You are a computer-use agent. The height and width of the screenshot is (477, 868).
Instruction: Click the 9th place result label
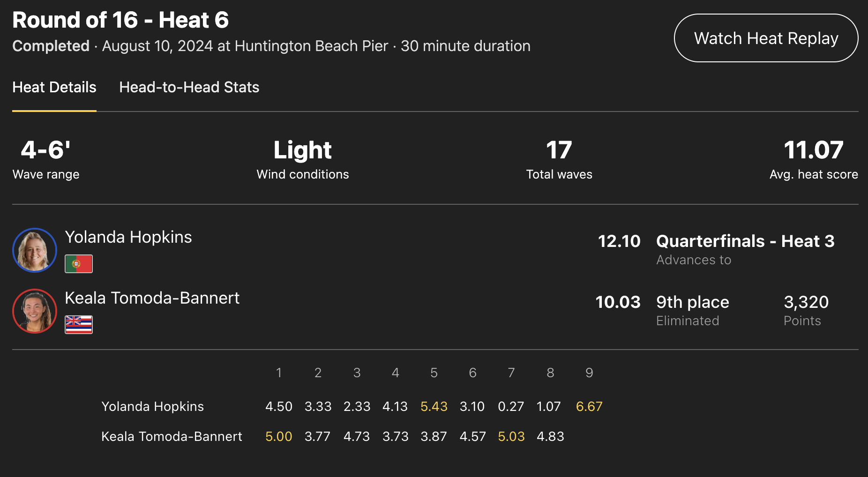coord(693,302)
